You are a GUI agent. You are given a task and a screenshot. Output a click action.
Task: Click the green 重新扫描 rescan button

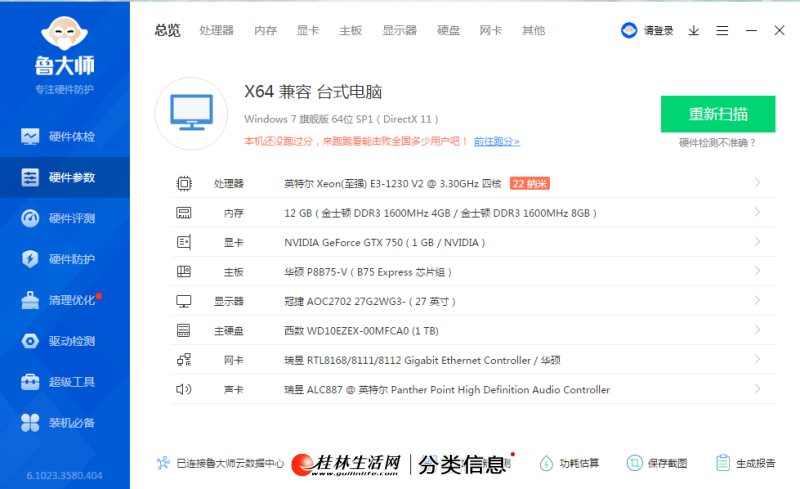pos(717,114)
